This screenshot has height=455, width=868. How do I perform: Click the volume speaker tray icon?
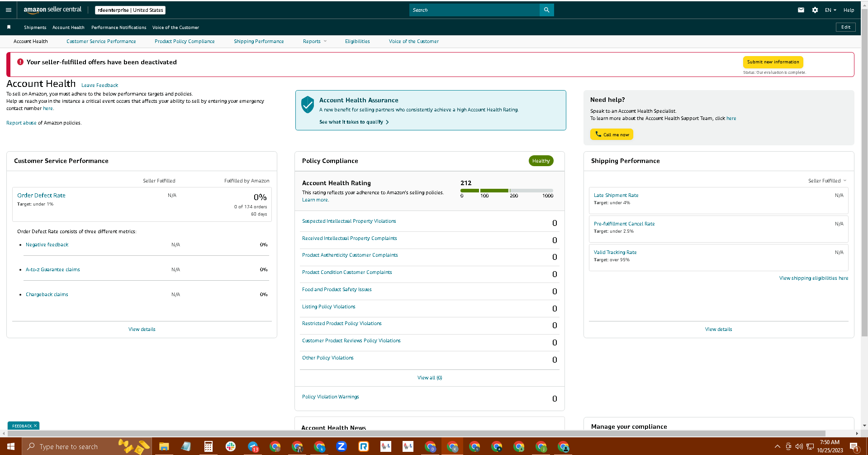pos(799,446)
